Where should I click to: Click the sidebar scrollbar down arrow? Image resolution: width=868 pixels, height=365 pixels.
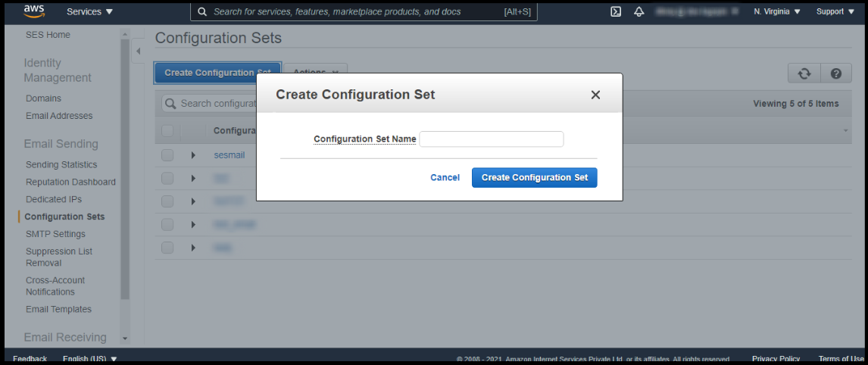click(125, 338)
